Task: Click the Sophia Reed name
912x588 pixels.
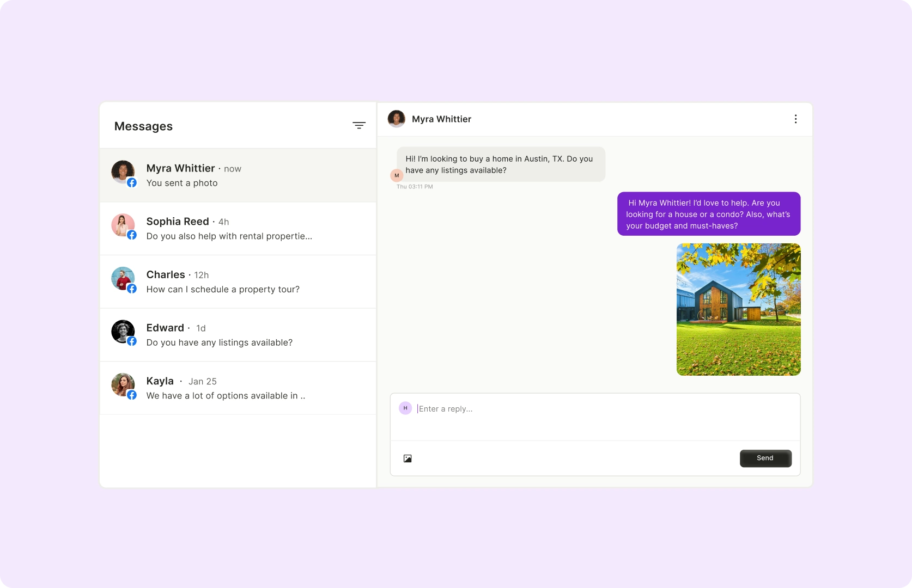Action: click(178, 222)
